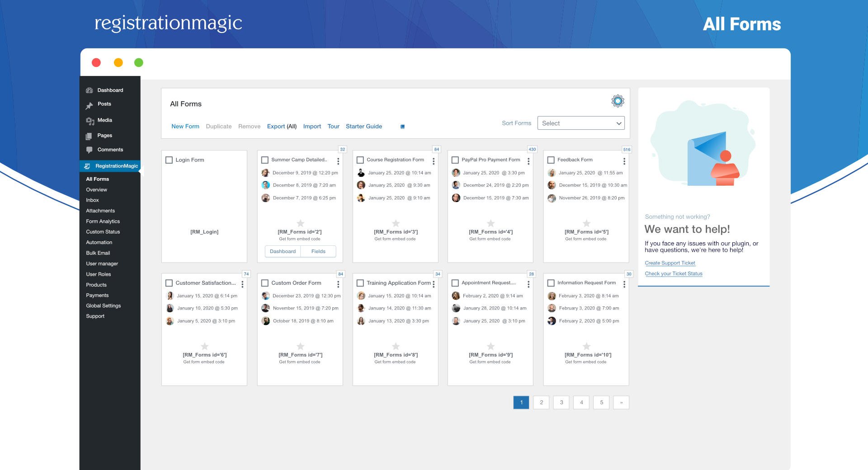Check the Course Registration Form checkbox
Screen dimensions: 868x470
(x=360, y=160)
